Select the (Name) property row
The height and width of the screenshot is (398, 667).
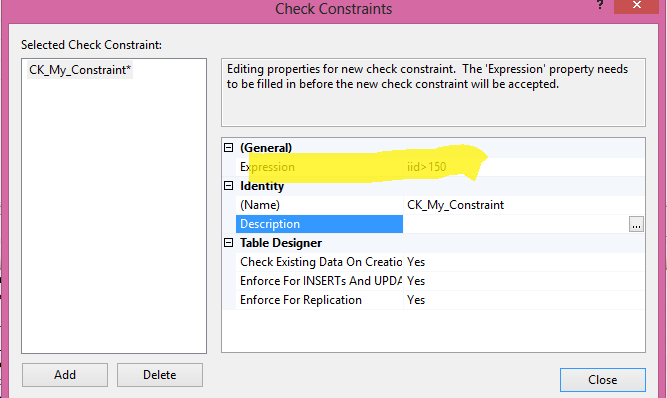click(440, 205)
